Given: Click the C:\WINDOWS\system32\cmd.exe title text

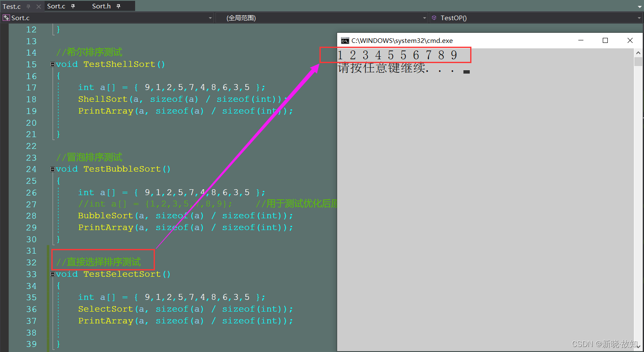Looking at the screenshot, I should tap(402, 41).
